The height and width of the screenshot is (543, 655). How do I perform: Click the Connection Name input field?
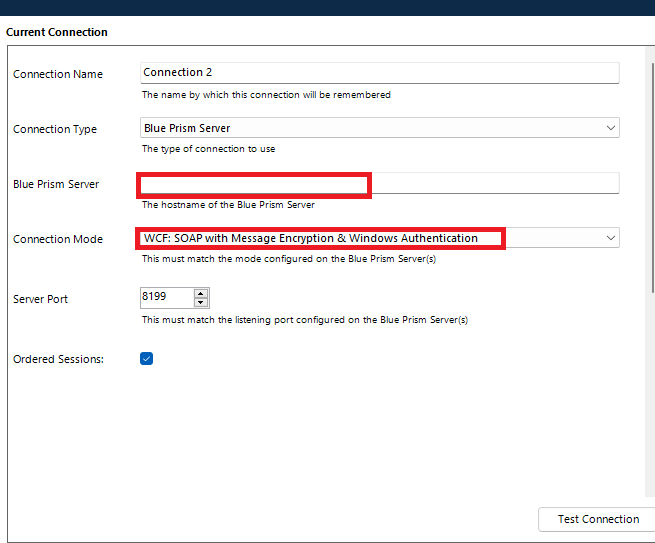coord(379,73)
